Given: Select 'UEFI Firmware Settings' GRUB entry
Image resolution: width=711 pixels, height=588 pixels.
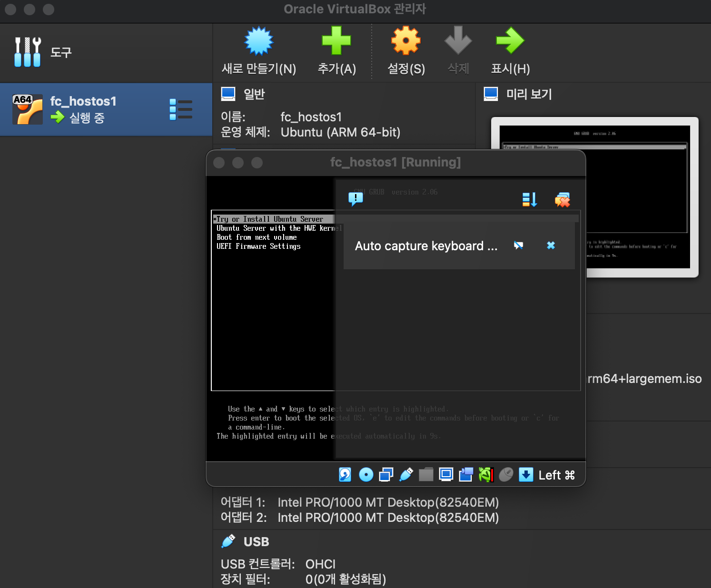Looking at the screenshot, I should point(258,246).
